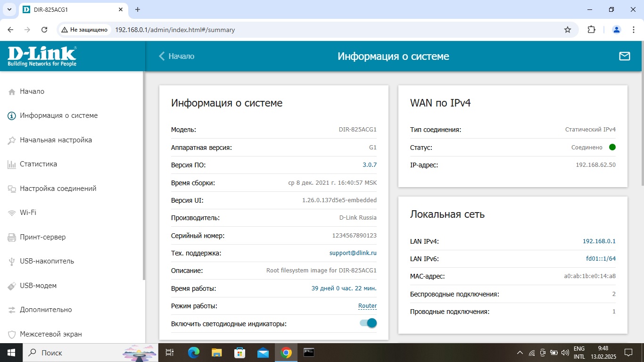
Task: Click the WAN по IPv4 card heading
Action: pyautogui.click(x=440, y=103)
